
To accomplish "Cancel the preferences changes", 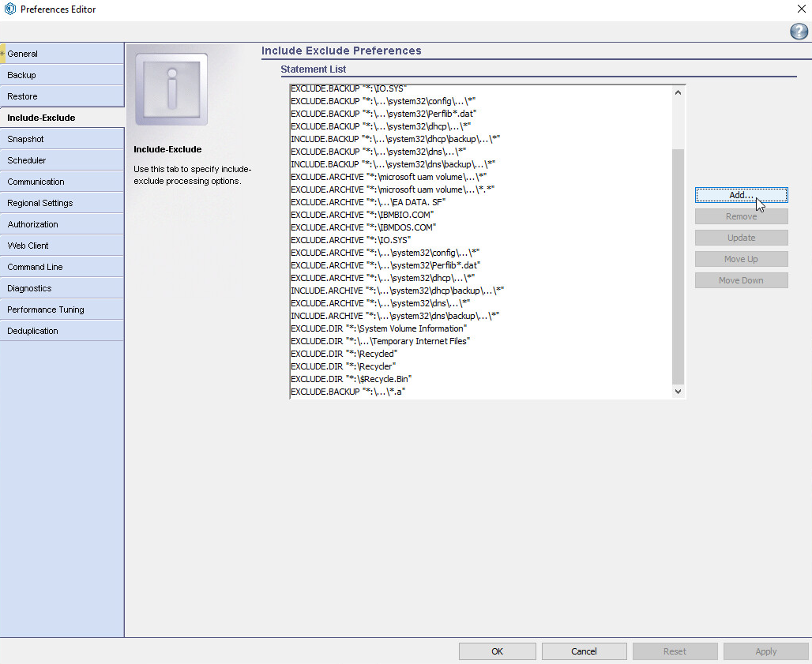I will point(584,651).
